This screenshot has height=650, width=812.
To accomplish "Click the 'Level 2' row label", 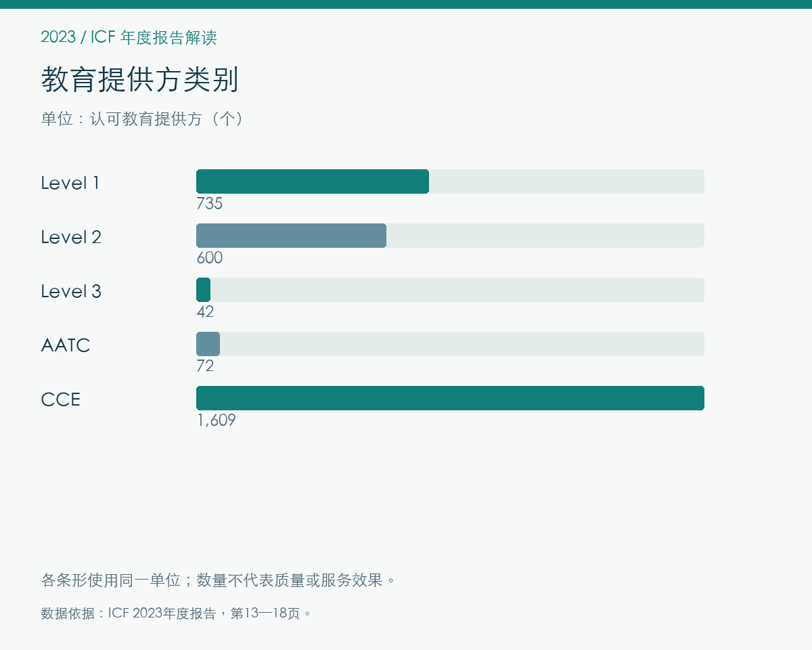I will click(71, 237).
